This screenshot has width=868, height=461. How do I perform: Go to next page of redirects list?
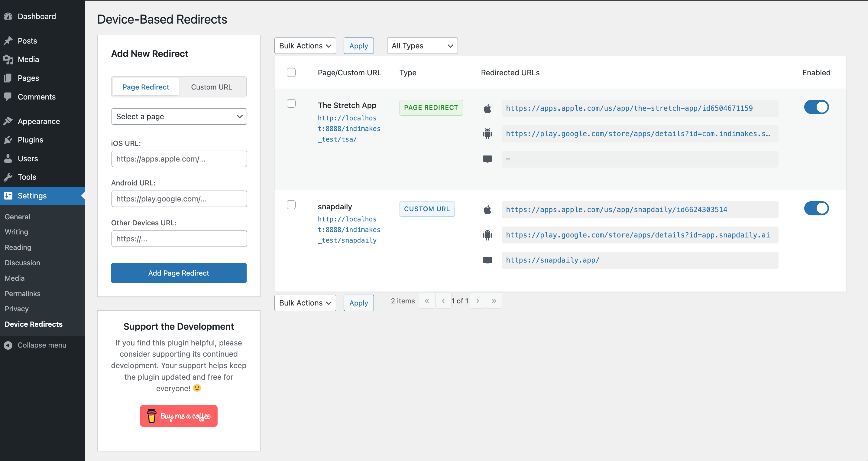pos(478,300)
